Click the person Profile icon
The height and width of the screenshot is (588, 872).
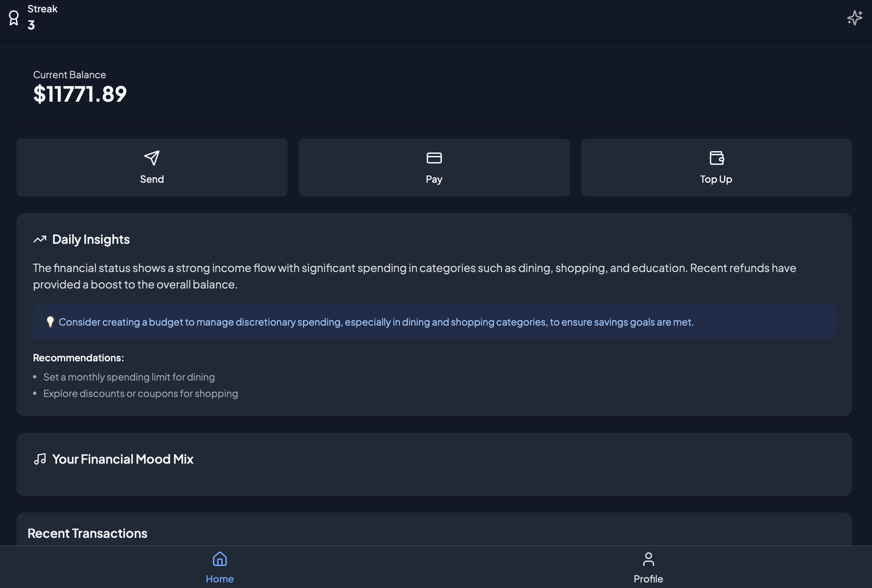[648, 559]
